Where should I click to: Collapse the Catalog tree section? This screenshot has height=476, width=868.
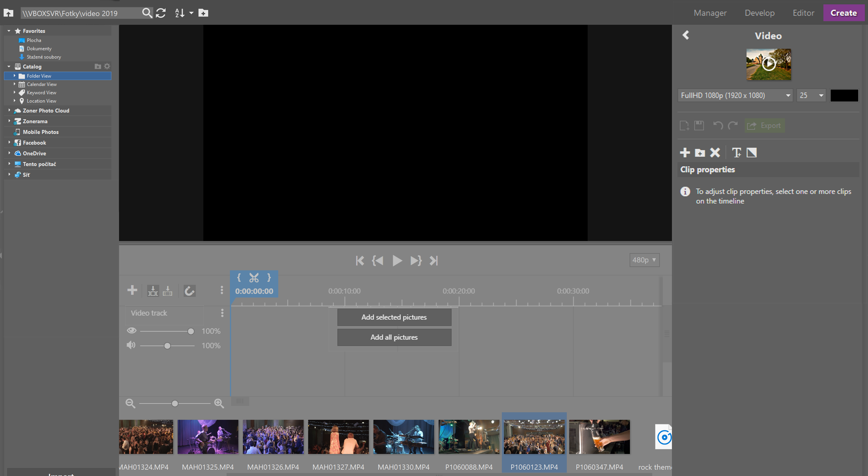9,66
